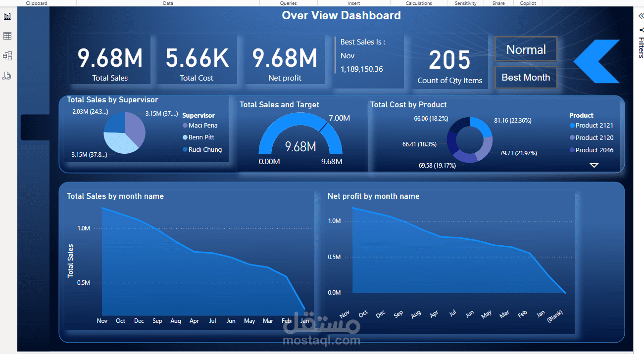Click the 69.58 (19.17%) donut label
644x354 pixels.
(437, 166)
